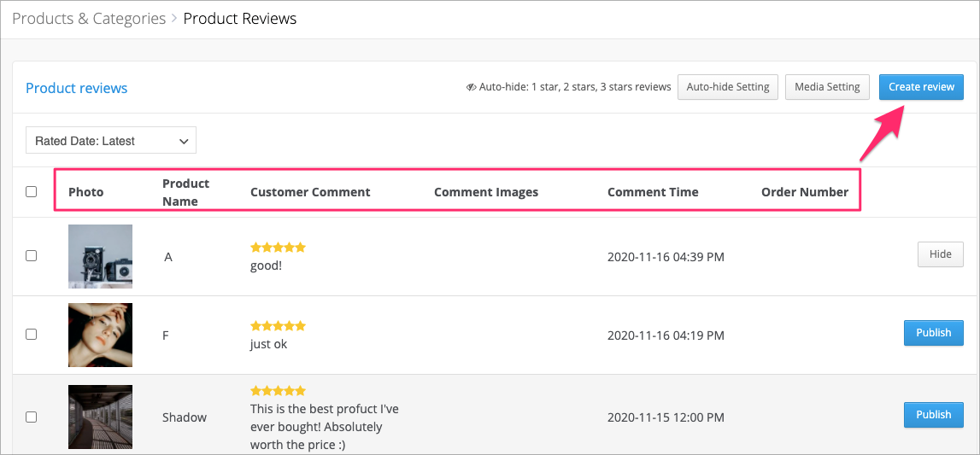The width and height of the screenshot is (980, 455).
Task: Publish the 'just ok' review for F
Action: point(934,333)
